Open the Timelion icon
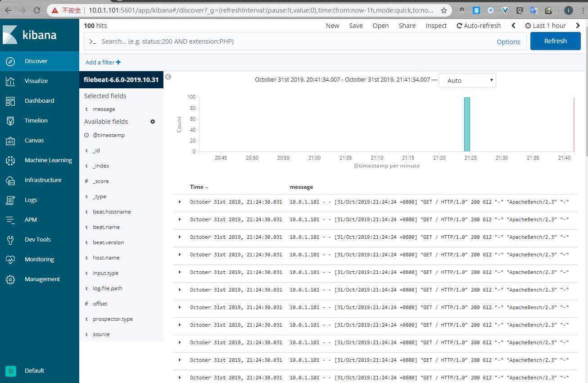 coord(10,121)
